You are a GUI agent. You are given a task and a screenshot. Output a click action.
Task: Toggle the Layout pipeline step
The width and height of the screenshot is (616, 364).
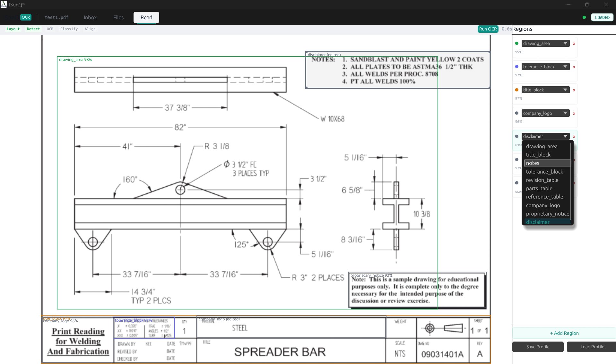point(13,29)
